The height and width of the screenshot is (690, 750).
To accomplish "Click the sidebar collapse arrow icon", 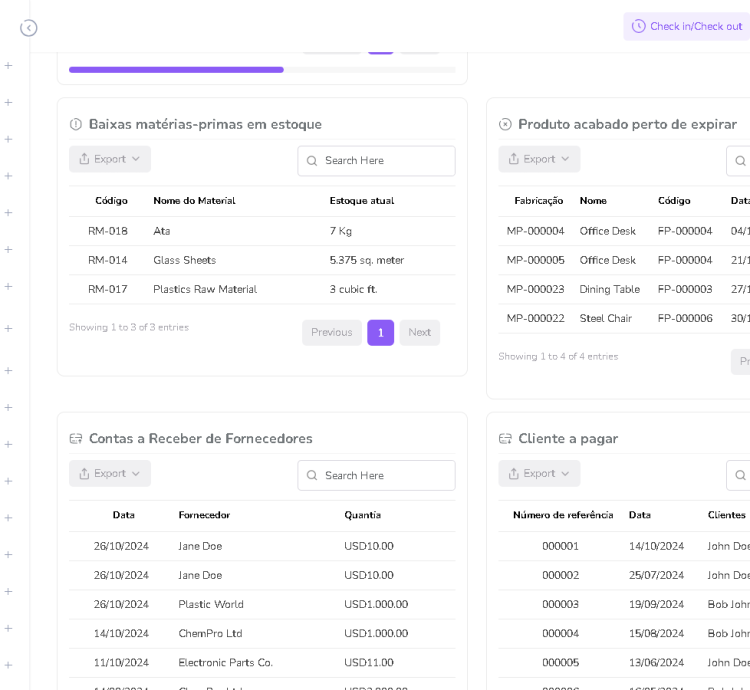I will (29, 28).
